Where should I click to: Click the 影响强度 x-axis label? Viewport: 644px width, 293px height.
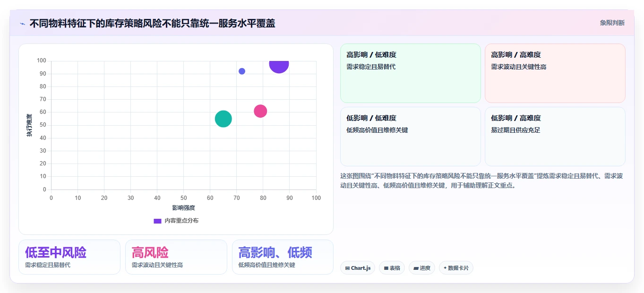(x=183, y=207)
